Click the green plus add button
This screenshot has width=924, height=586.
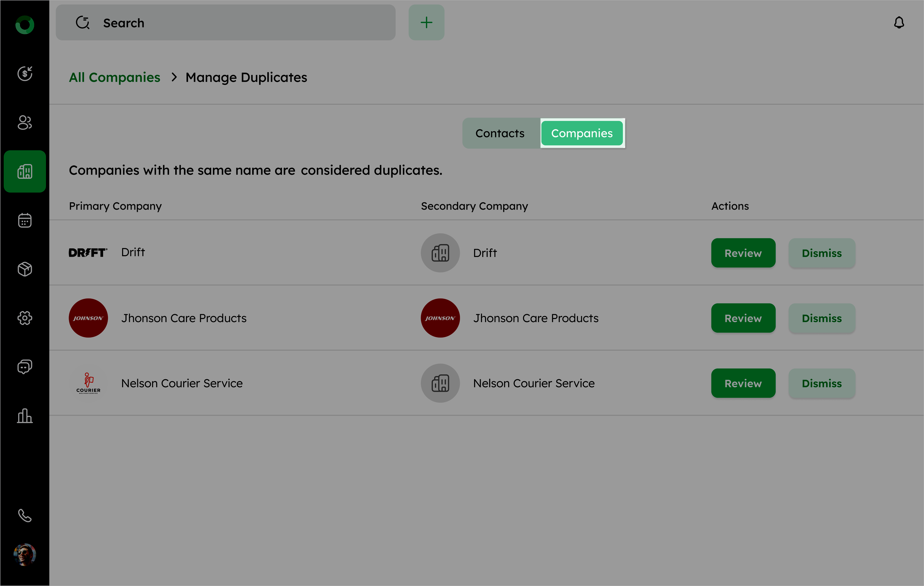[426, 23]
